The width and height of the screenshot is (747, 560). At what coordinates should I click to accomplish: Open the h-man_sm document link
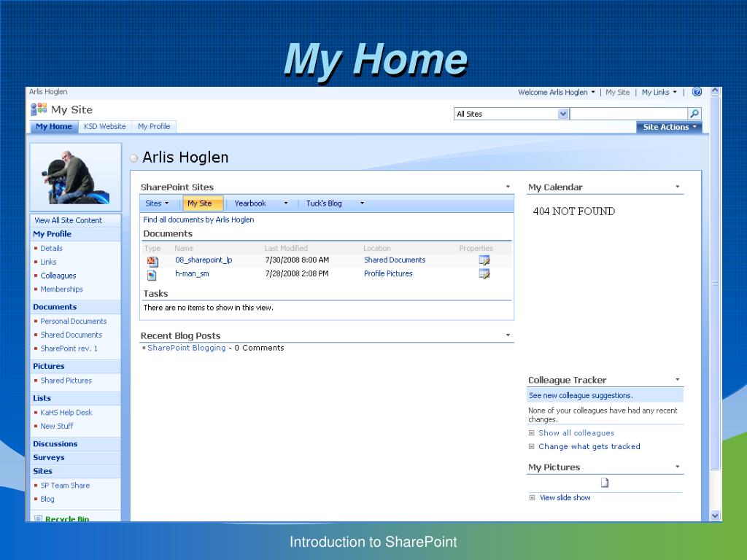192,274
